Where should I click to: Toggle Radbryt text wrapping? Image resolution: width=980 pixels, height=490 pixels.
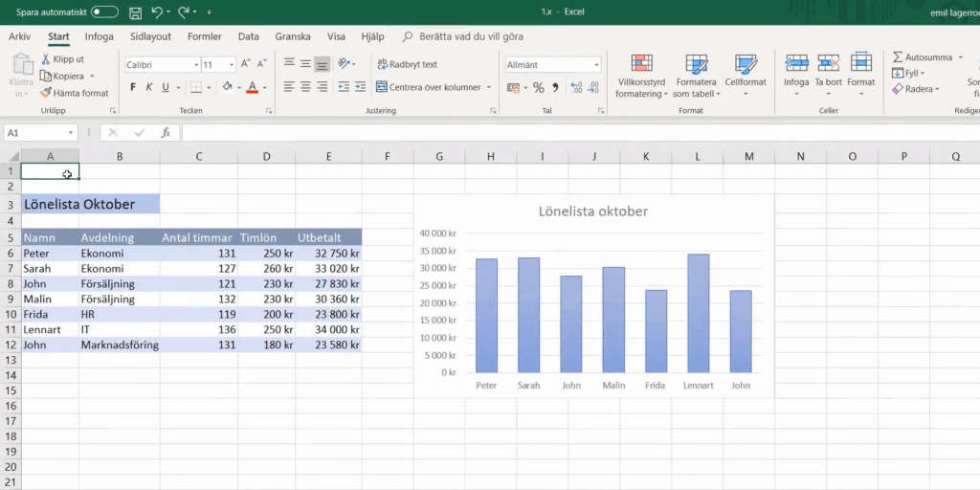tap(406, 64)
